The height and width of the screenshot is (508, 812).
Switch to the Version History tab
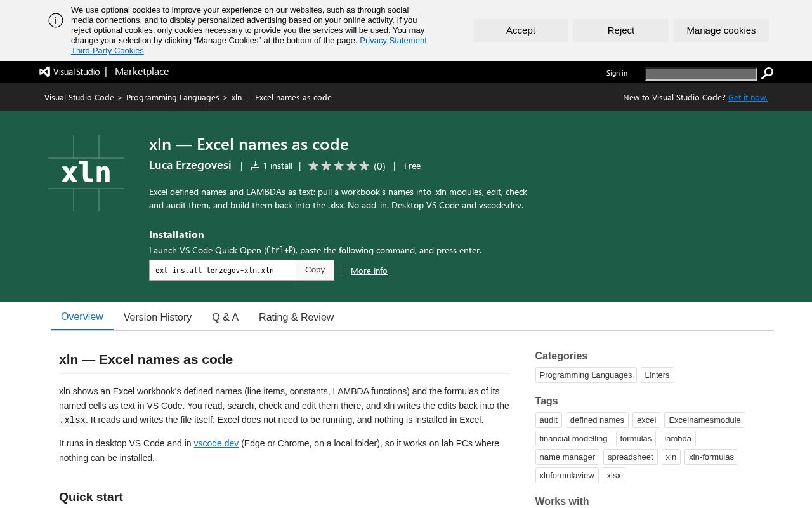click(x=157, y=317)
